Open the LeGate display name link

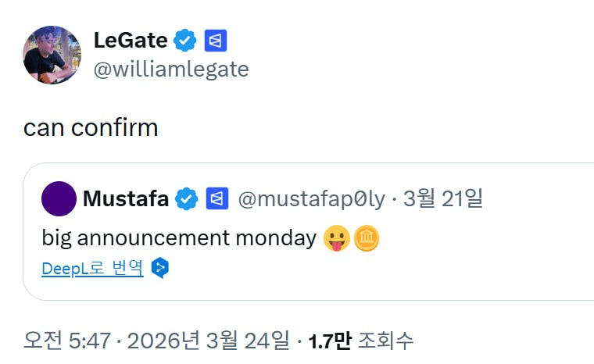[130, 40]
